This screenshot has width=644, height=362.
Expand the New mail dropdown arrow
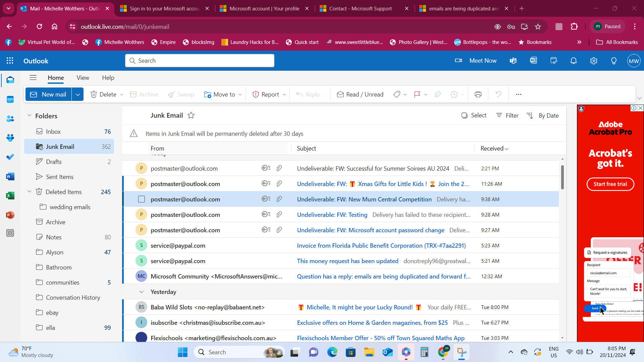(77, 95)
